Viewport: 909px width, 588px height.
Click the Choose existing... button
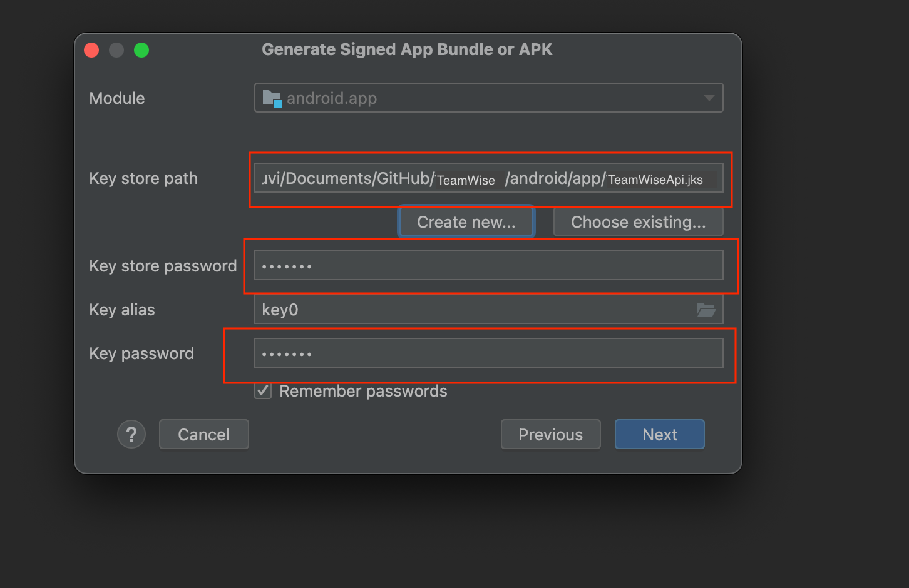click(638, 222)
